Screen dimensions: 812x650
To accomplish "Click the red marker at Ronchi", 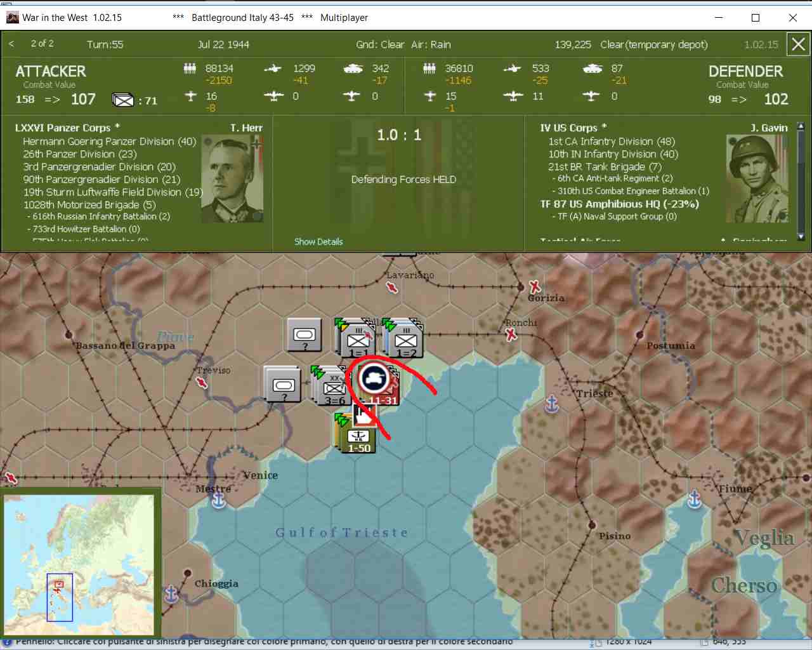I will [x=511, y=334].
